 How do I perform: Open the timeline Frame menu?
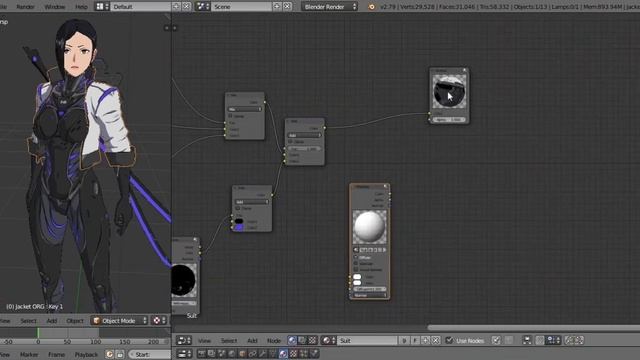(56, 354)
